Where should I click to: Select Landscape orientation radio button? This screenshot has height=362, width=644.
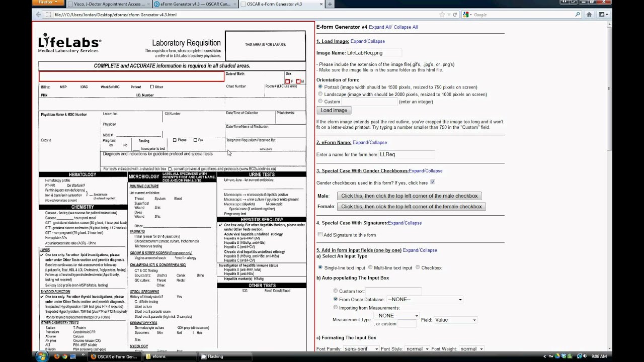320,94
